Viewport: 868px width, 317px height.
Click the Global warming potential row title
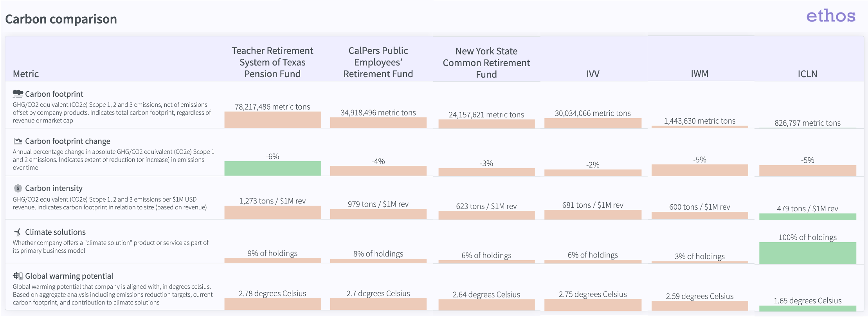point(69,276)
